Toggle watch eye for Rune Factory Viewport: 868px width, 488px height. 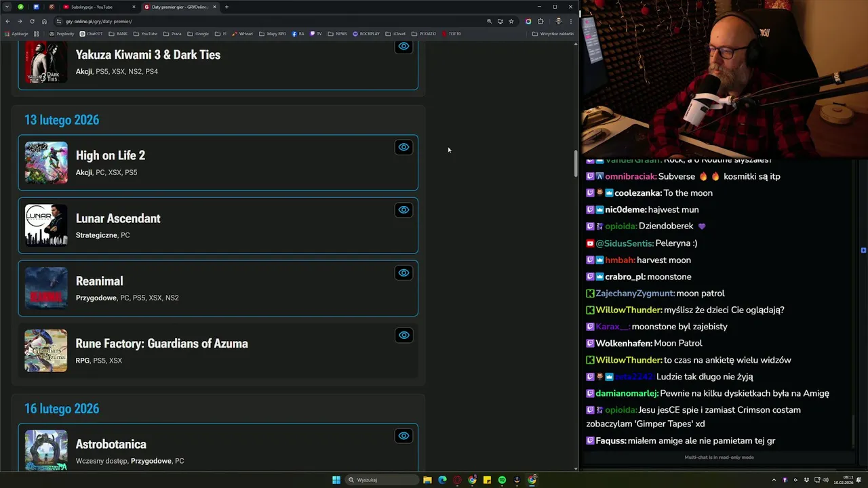pyautogui.click(x=403, y=335)
